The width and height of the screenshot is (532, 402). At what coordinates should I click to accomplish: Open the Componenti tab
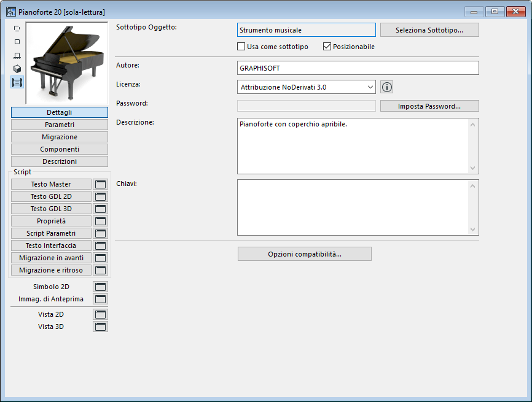point(60,149)
